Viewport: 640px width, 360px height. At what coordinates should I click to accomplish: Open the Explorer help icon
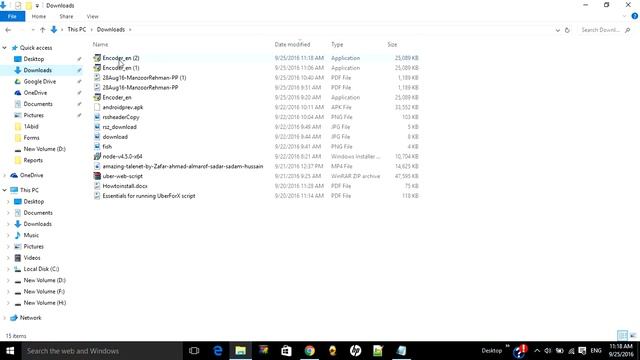pos(635,16)
